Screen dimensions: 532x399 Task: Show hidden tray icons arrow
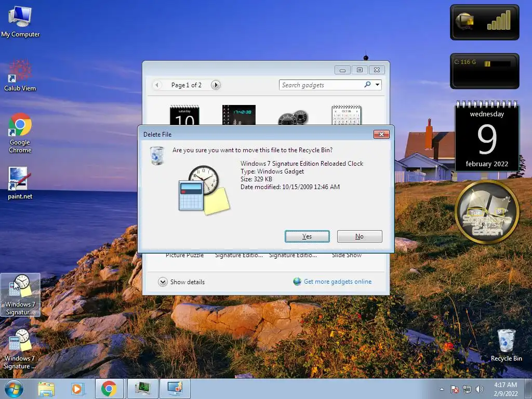coord(442,389)
